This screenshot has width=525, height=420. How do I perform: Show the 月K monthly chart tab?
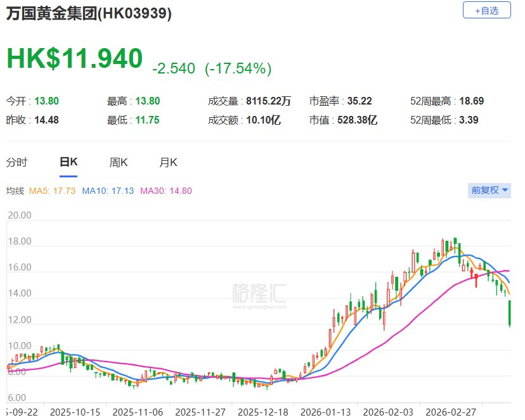168,162
